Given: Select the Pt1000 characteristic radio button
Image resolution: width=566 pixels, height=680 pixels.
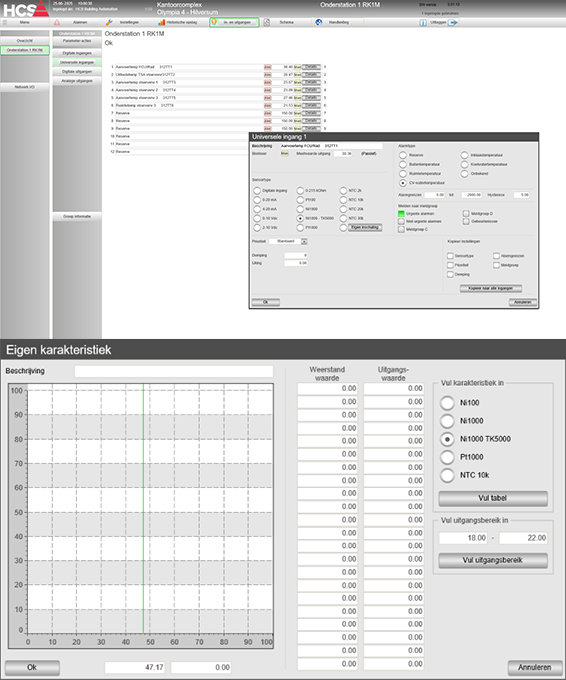Looking at the screenshot, I should (447, 457).
